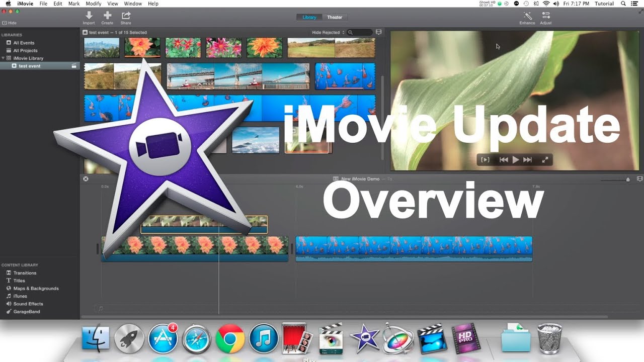The height and width of the screenshot is (362, 644).
Task: Open Titles in Content Library
Action: (19, 281)
